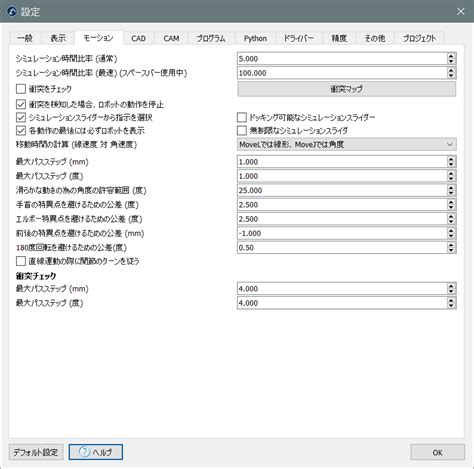Screen dimensions: 474x469
Task: Click the RoboDK logo in title bar
Action: (x=12, y=12)
